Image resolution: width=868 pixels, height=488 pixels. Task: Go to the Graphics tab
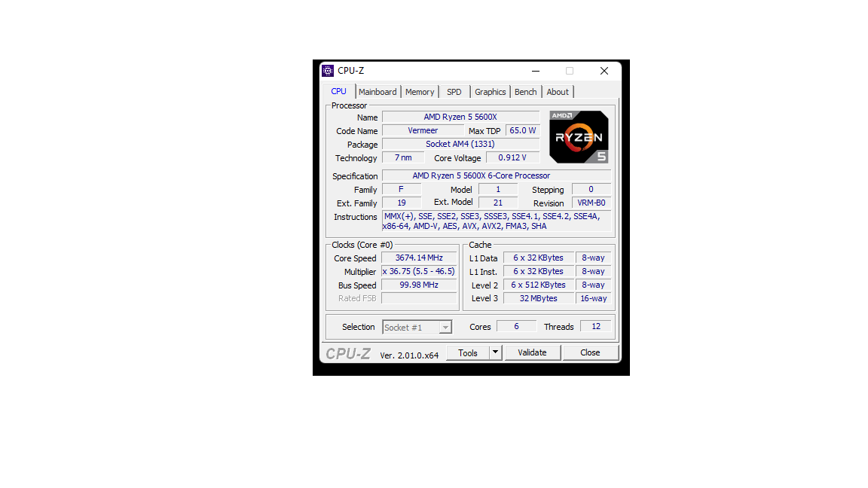(490, 92)
